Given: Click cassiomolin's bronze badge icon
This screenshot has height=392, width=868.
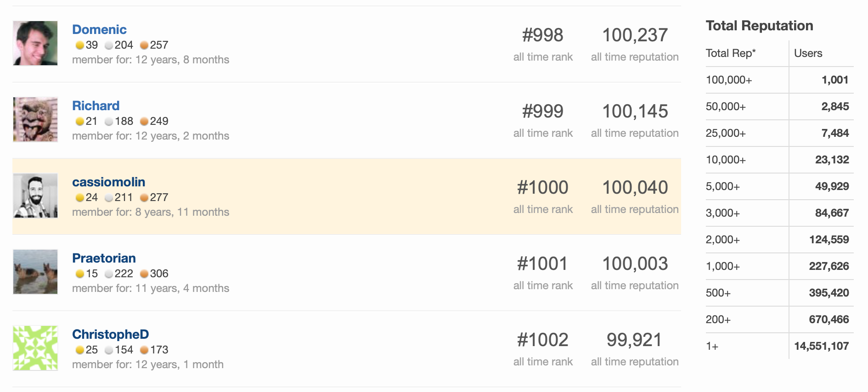Looking at the screenshot, I should pos(144,197).
